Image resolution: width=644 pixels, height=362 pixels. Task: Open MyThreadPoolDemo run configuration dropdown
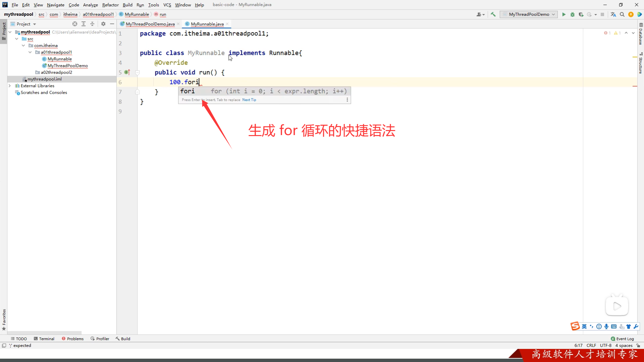pyautogui.click(x=529, y=14)
